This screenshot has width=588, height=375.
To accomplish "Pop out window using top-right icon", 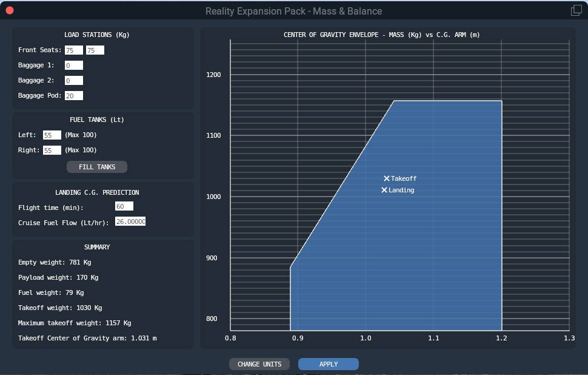I will click(576, 10).
